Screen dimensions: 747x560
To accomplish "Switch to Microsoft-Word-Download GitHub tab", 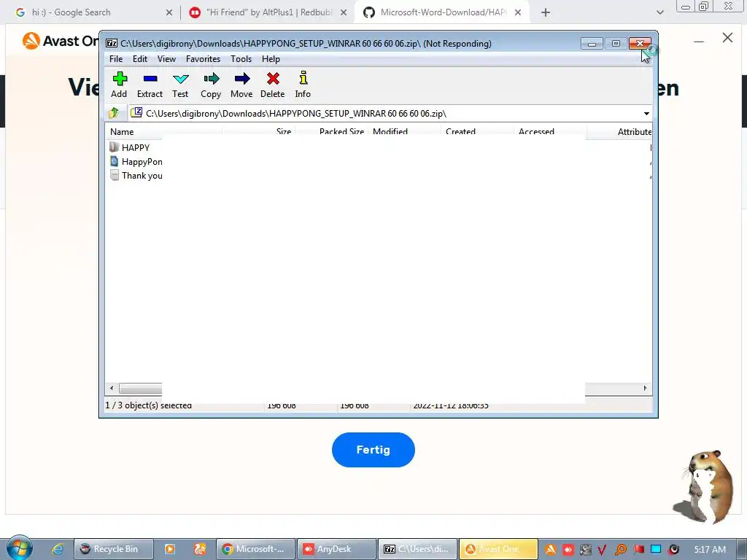I will 441,12.
